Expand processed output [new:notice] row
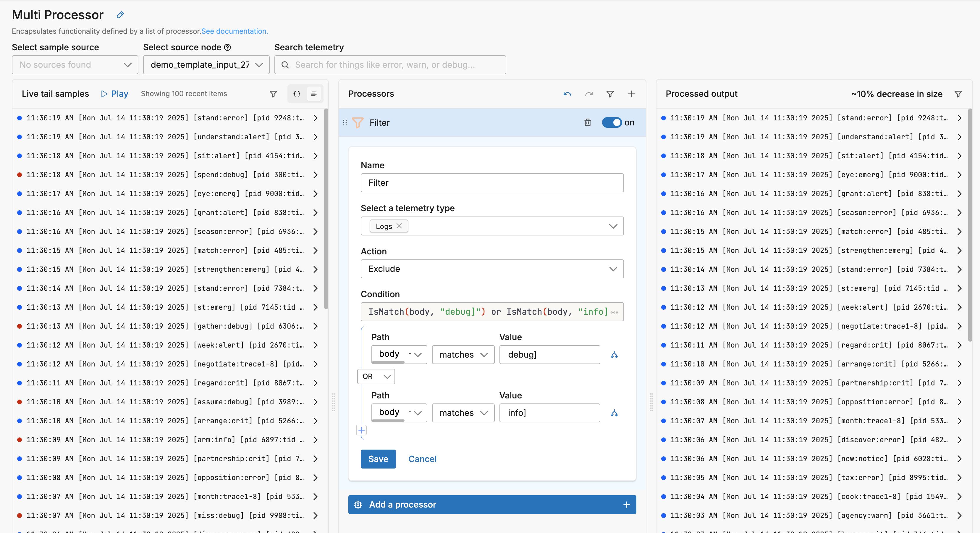The height and width of the screenshot is (533, 980). 959,459
